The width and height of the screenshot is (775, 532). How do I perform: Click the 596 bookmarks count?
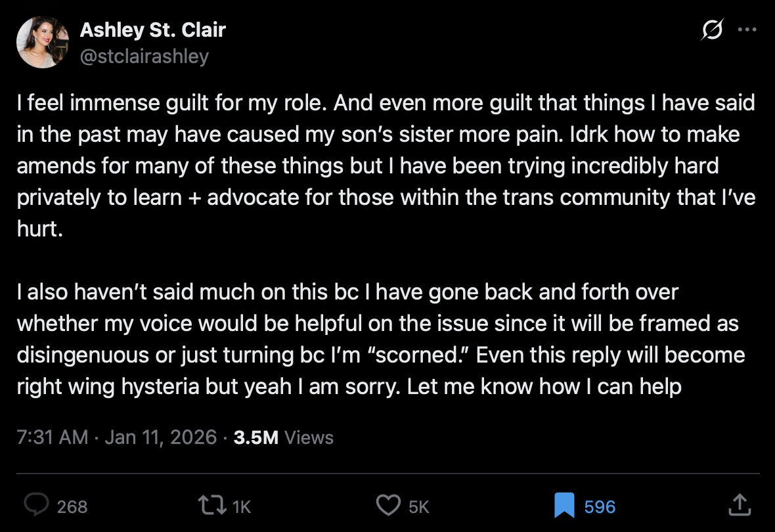(600, 506)
